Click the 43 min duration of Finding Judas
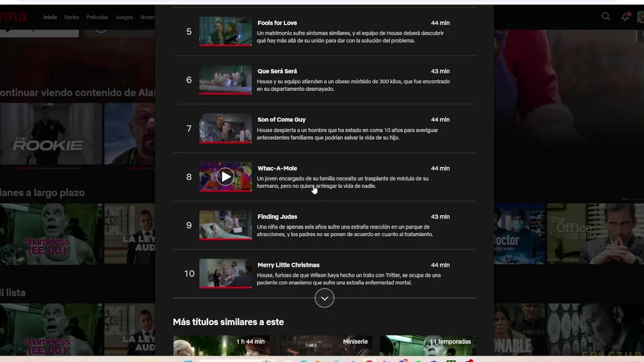The image size is (644, 362). 440,217
